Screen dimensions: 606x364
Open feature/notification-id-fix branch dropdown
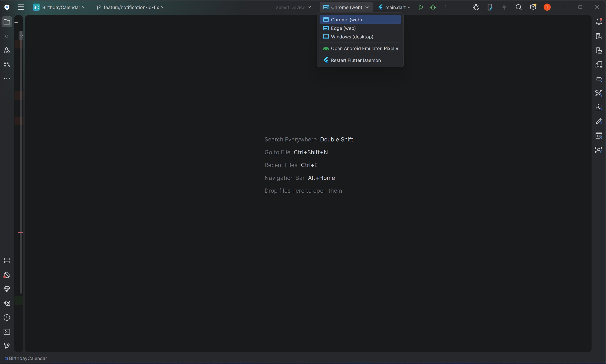tap(130, 7)
